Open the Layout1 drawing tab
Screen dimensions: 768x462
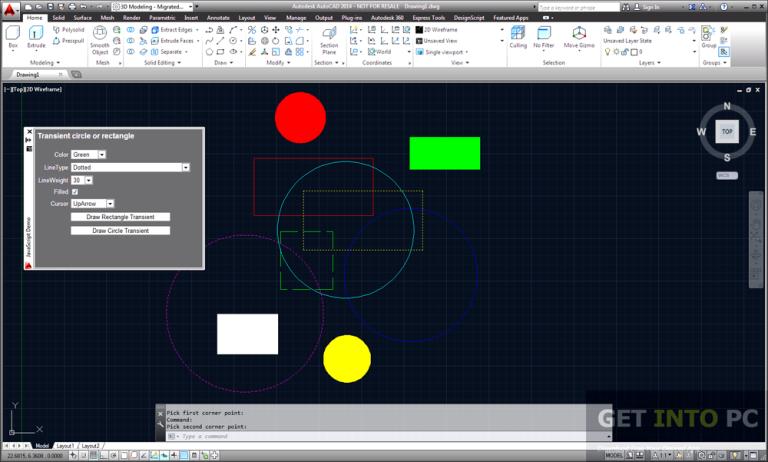click(x=65, y=446)
